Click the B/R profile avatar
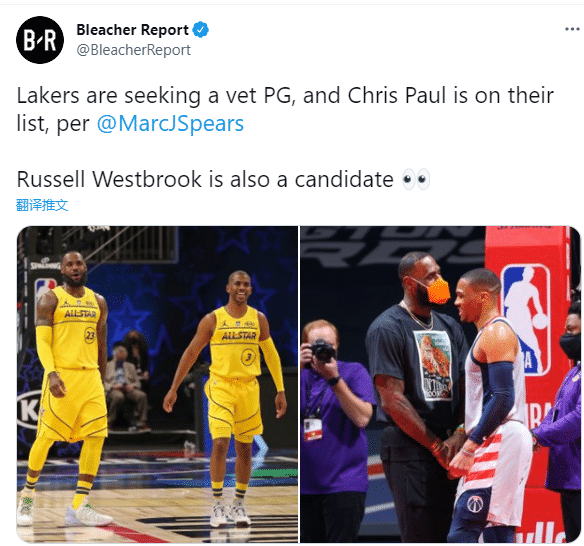 40,40
